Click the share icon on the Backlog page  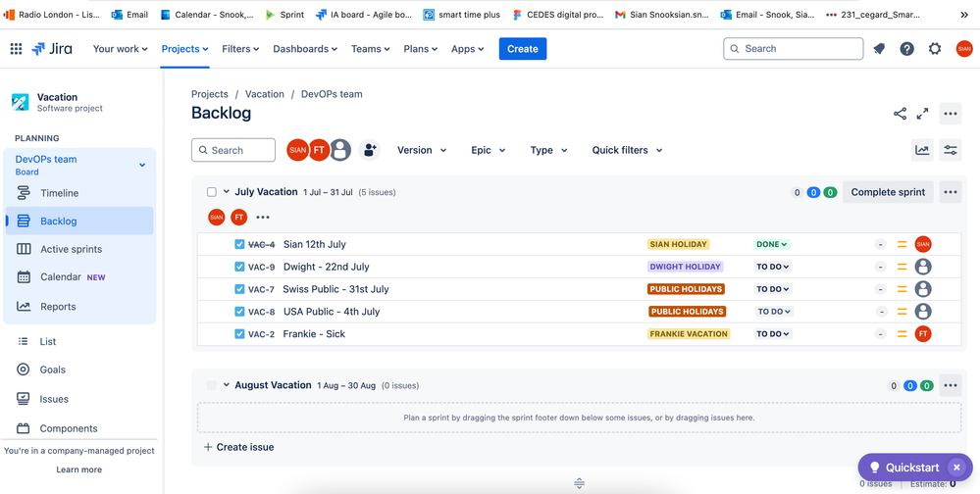pyautogui.click(x=900, y=114)
